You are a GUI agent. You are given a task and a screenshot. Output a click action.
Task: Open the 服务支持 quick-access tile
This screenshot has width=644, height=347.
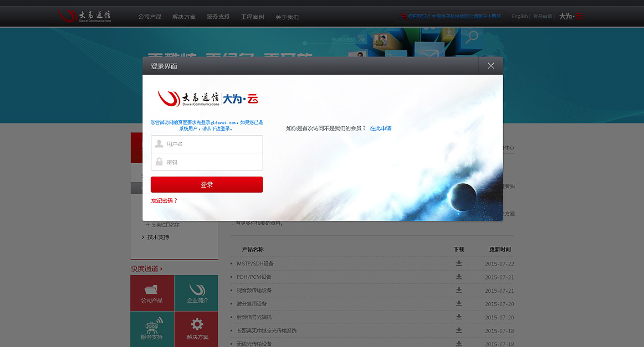[152, 329]
